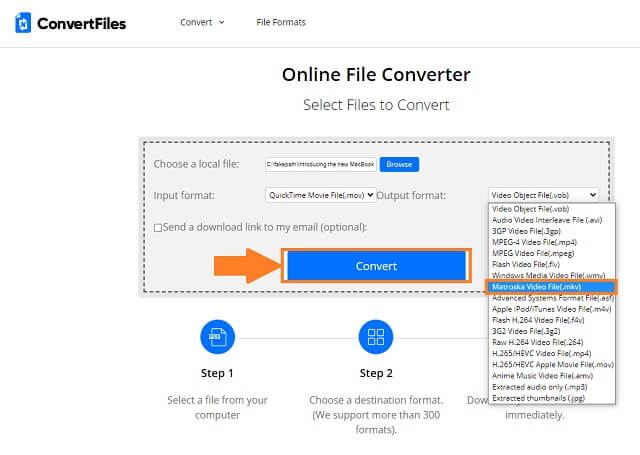Pick Flash Video File(.flv) option
The height and width of the screenshot is (455, 640).
(x=551, y=264)
